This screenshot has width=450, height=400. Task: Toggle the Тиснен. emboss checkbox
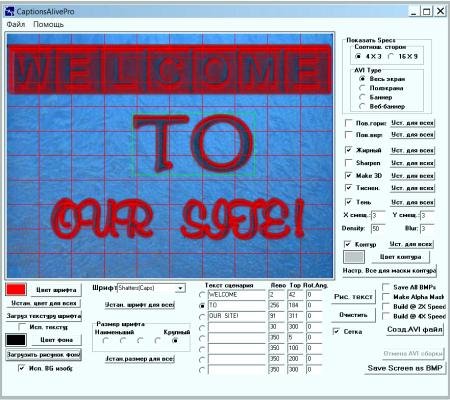click(348, 188)
